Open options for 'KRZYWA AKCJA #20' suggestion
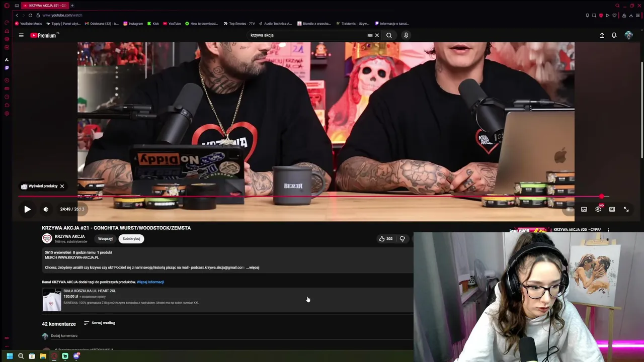Screen dimensions: 644x362 [x=608, y=230]
